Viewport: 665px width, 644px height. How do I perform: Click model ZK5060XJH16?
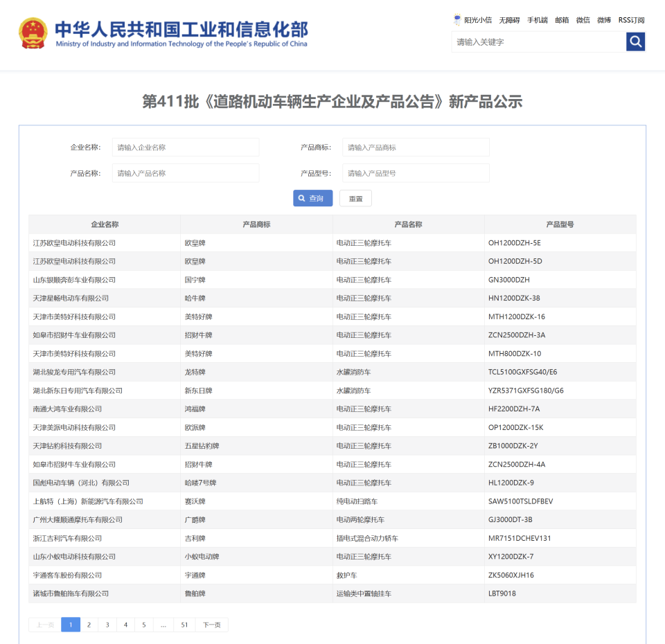click(511, 575)
